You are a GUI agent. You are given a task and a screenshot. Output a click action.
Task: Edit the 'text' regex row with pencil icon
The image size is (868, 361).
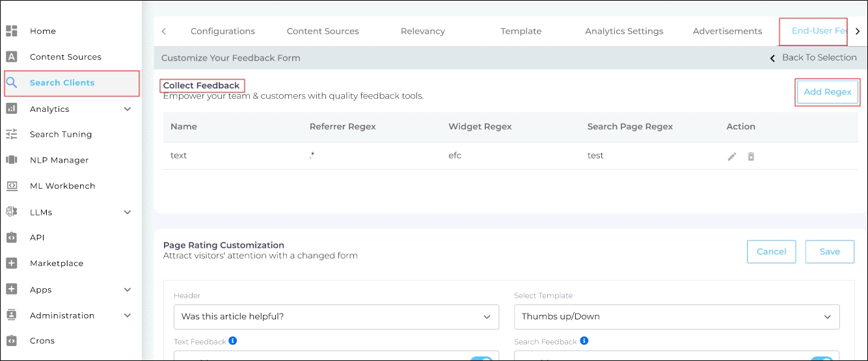click(732, 157)
